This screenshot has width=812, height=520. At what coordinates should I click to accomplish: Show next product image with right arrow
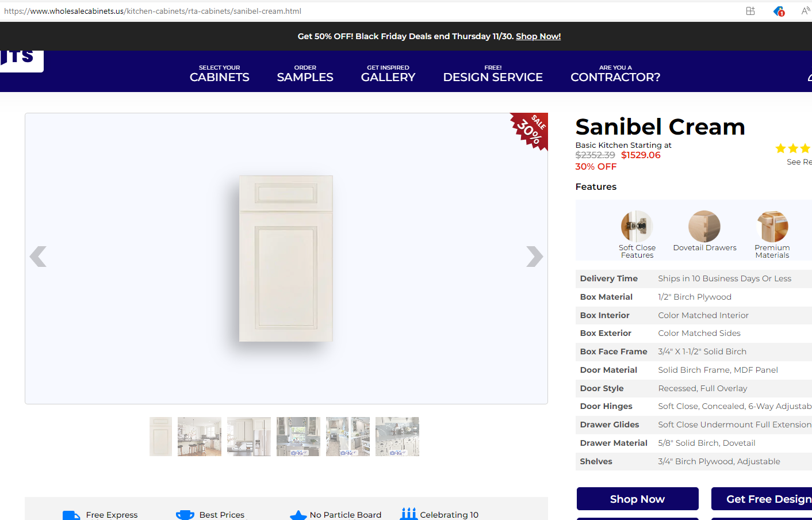point(534,257)
